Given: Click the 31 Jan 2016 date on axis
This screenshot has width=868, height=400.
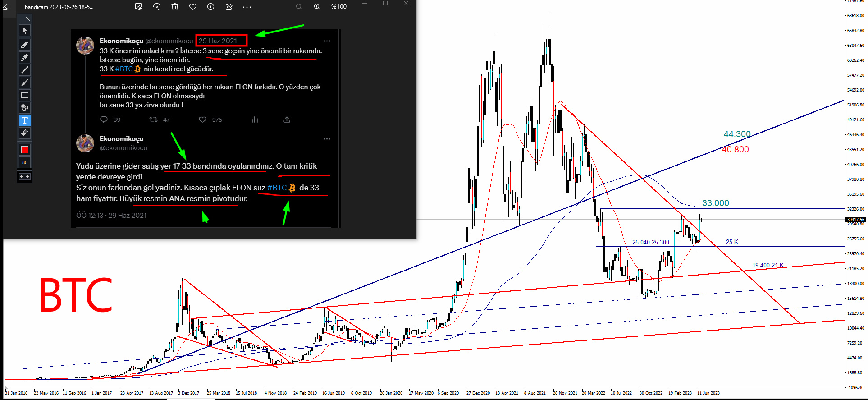Looking at the screenshot, I should point(16,393).
